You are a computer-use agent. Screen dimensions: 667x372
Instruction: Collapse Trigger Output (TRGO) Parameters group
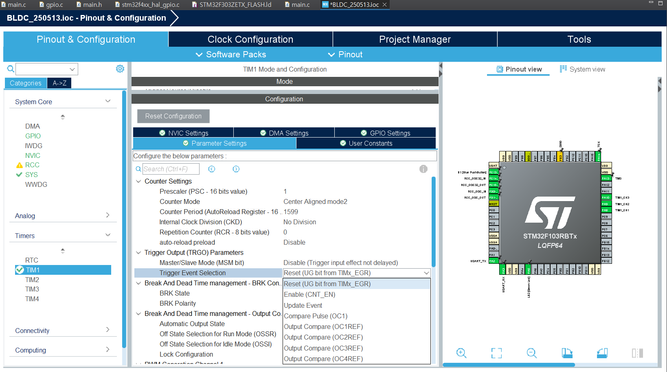(138, 253)
